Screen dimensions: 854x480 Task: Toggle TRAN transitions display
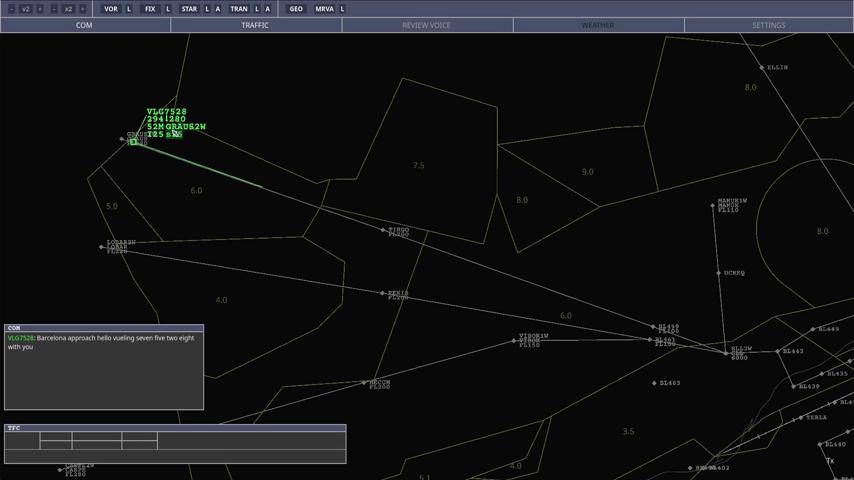coord(239,9)
